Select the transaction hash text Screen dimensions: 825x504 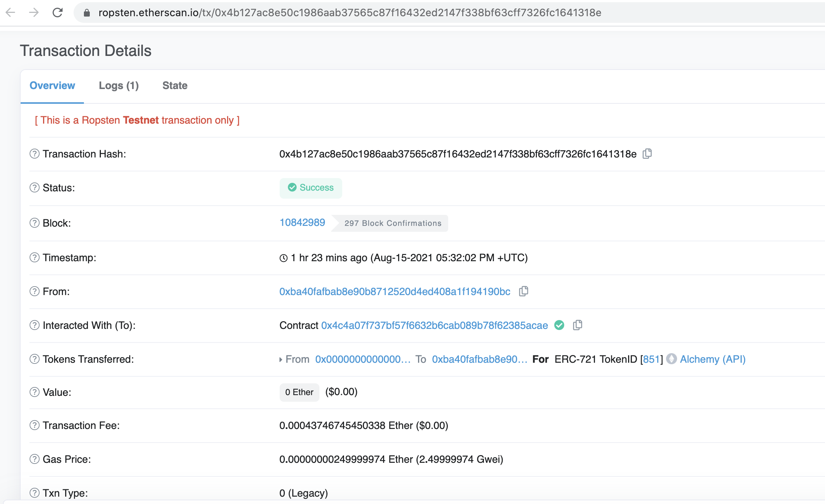coord(458,154)
